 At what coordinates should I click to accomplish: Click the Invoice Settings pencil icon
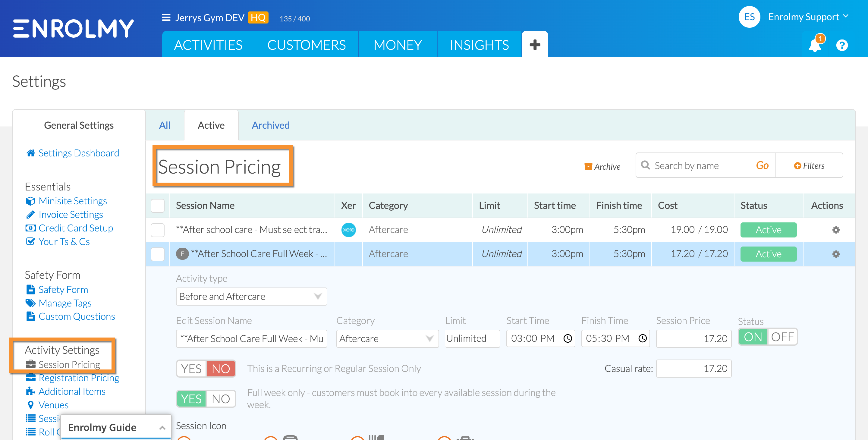(30, 215)
